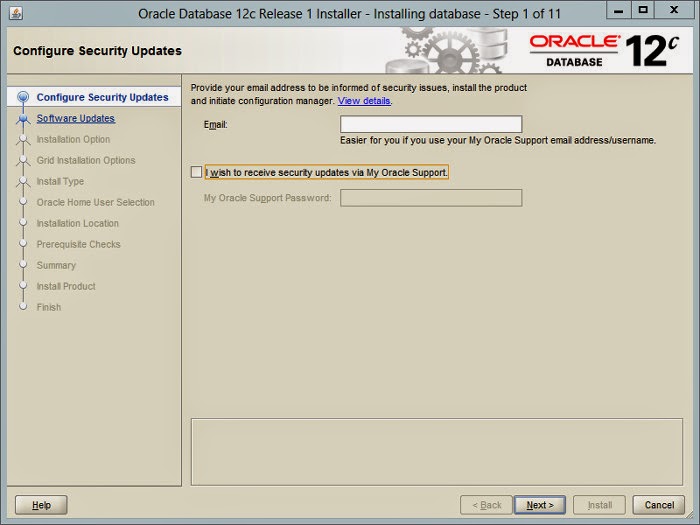
Task: Close the Oracle installer window
Action: pyautogui.click(x=674, y=10)
